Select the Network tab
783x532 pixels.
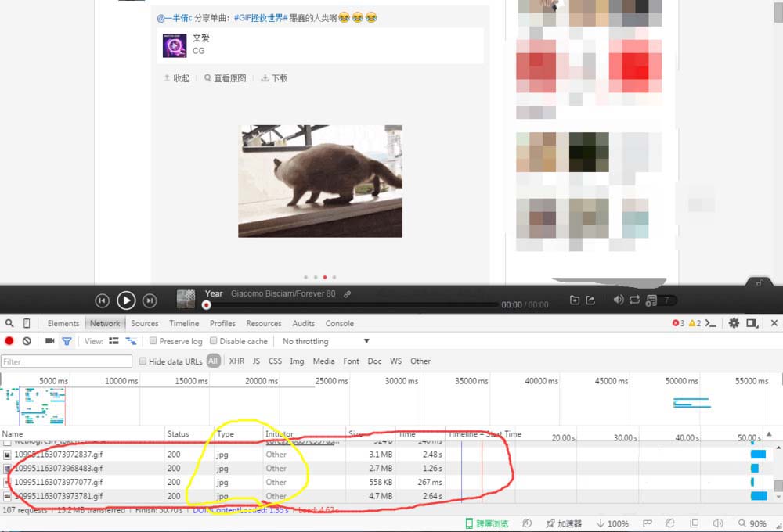point(105,323)
